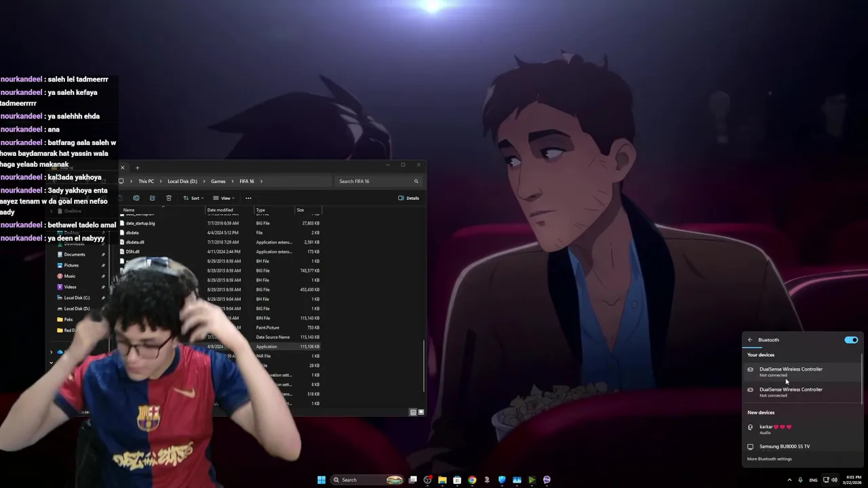Click the ENG language indicator
The height and width of the screenshot is (488, 868).
point(813,480)
